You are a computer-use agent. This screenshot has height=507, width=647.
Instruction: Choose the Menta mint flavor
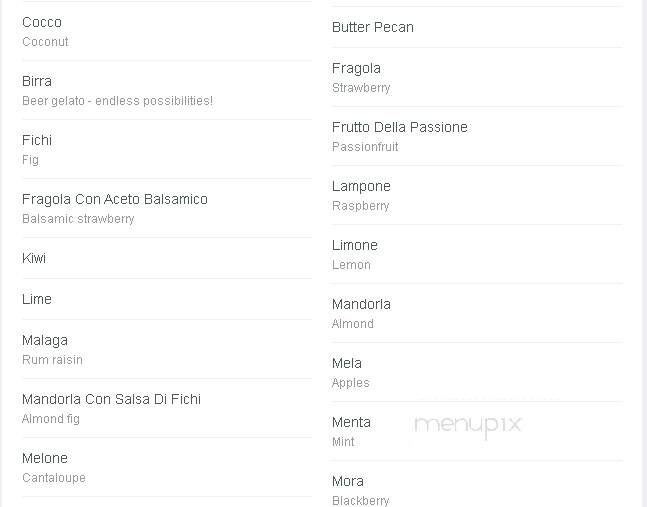[477, 432]
